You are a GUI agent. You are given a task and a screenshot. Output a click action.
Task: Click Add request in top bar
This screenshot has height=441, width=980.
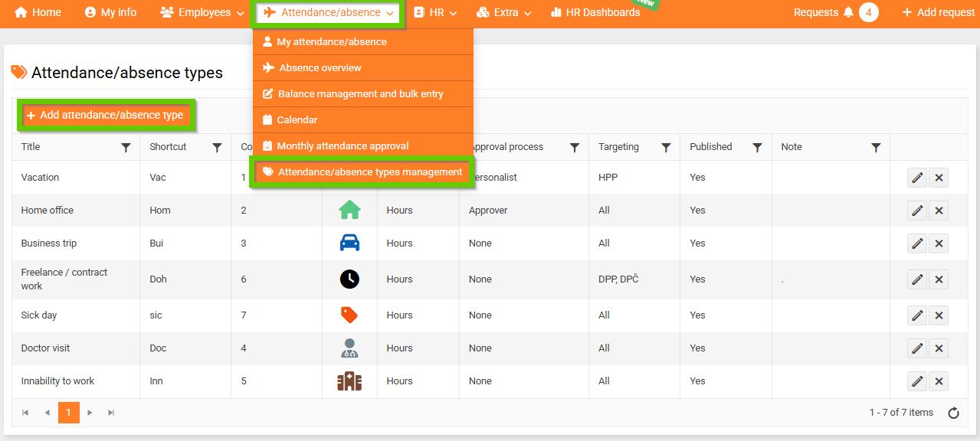tap(939, 12)
